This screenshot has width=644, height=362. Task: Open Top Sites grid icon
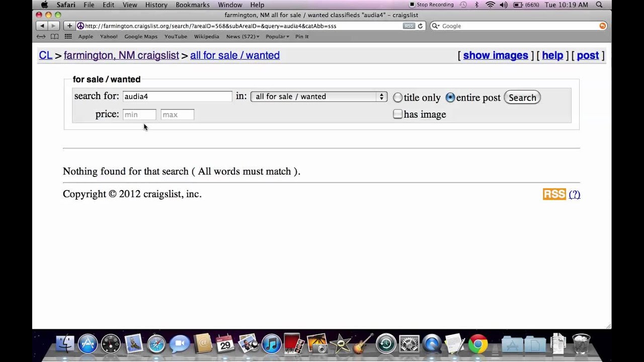click(x=68, y=36)
